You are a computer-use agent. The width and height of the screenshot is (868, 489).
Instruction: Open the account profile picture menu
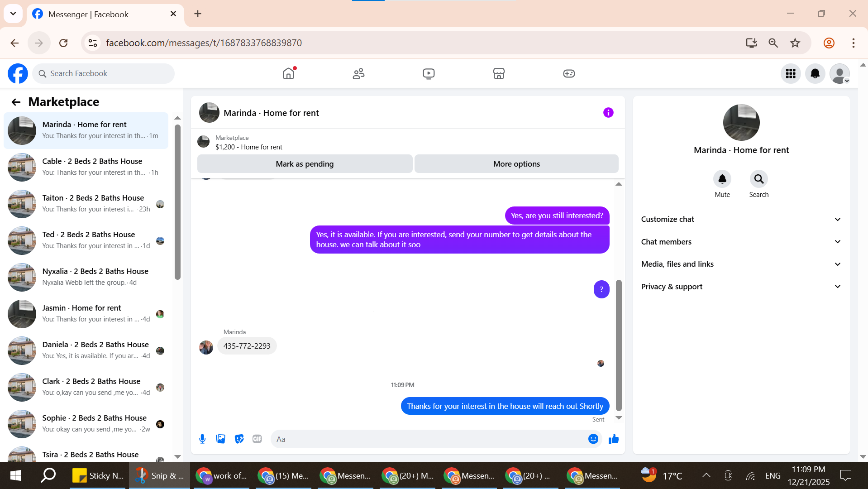839,73
